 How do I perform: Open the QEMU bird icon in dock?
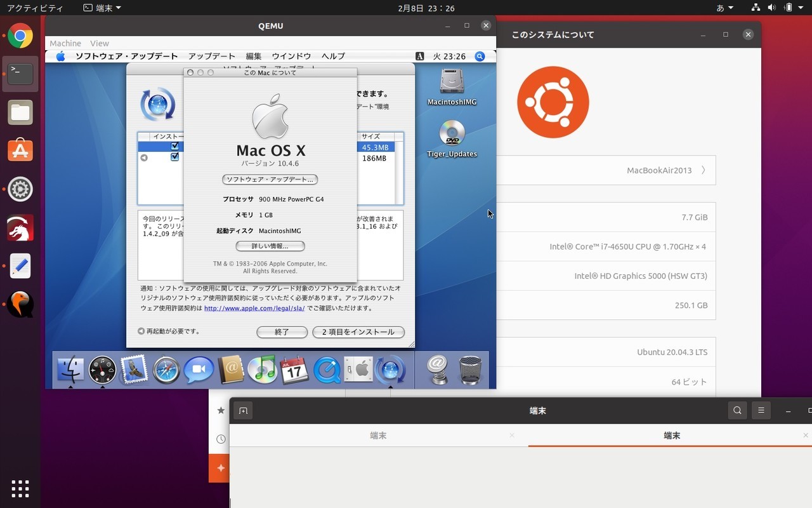click(x=20, y=304)
